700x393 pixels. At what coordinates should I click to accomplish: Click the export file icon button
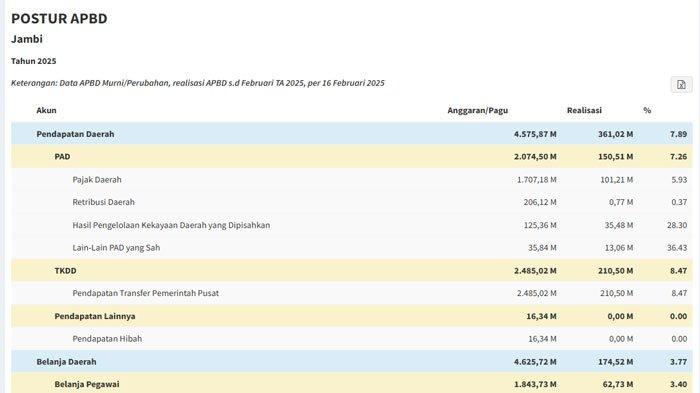[x=681, y=84]
